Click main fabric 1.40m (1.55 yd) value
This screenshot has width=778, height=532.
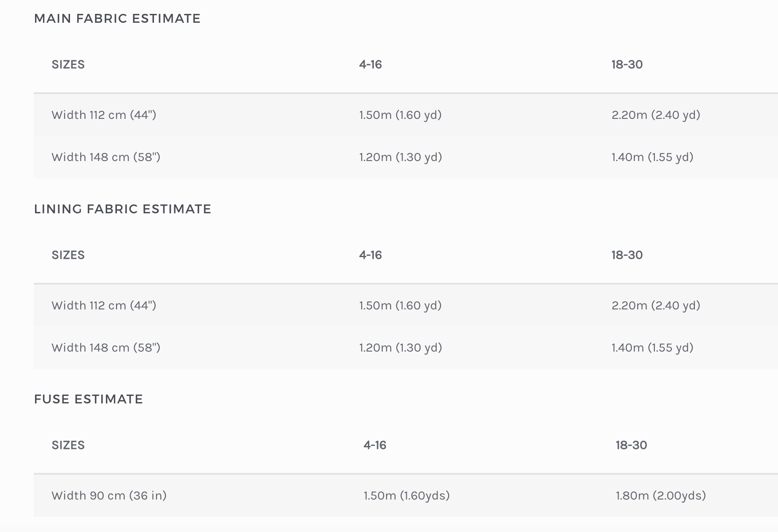click(x=653, y=157)
